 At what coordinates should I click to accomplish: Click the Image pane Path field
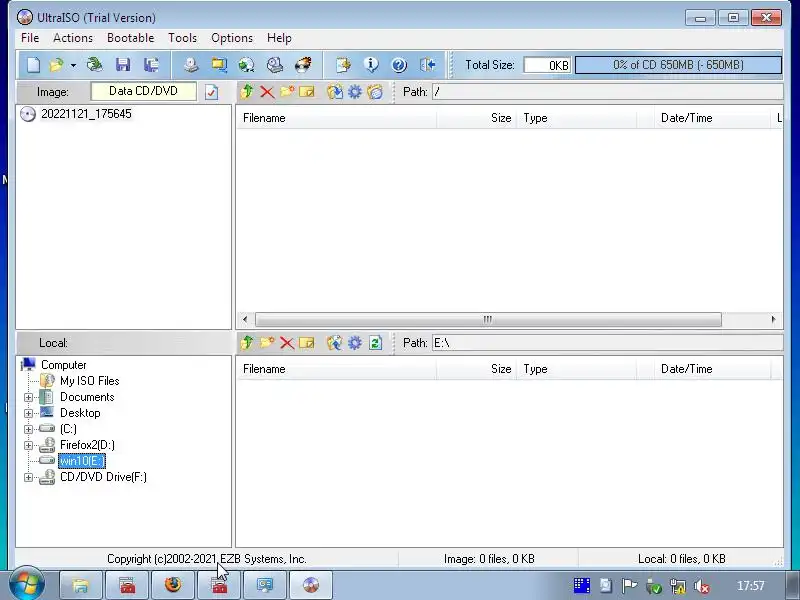pyautogui.click(x=607, y=92)
